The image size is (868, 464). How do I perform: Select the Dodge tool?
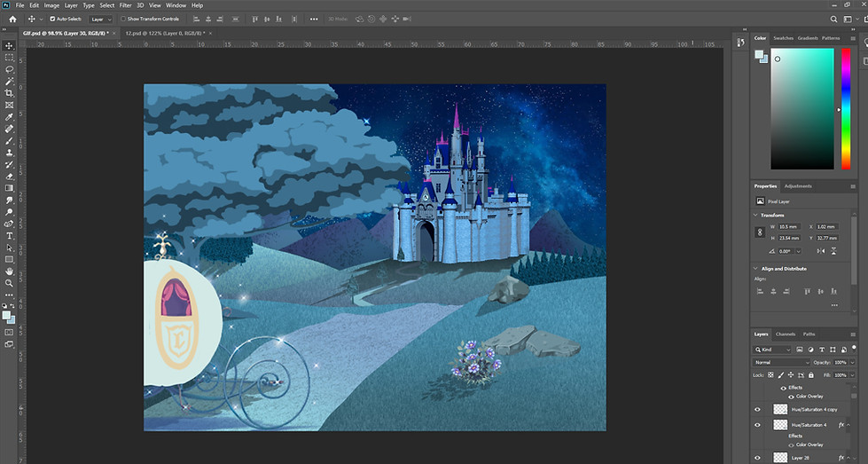(9, 212)
